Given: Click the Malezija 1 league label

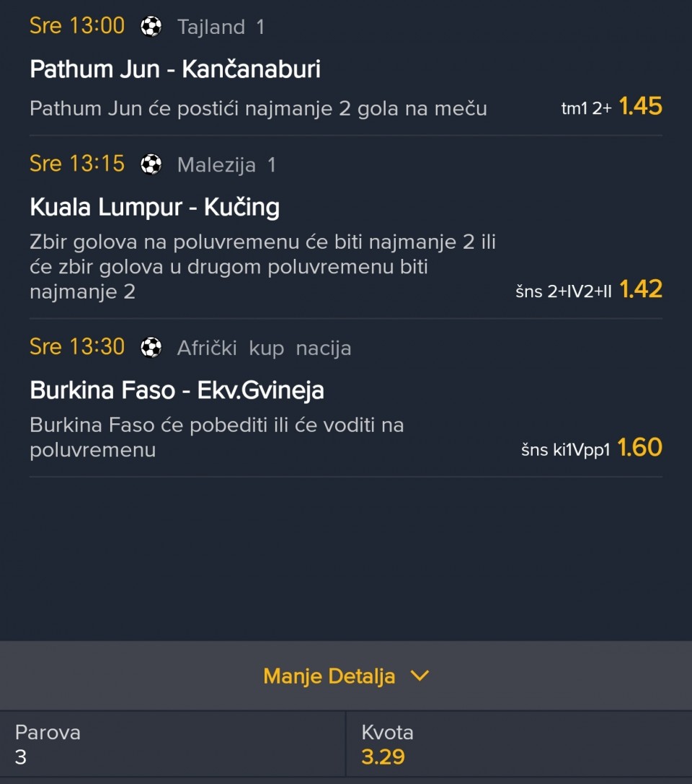Looking at the screenshot, I should (226, 165).
